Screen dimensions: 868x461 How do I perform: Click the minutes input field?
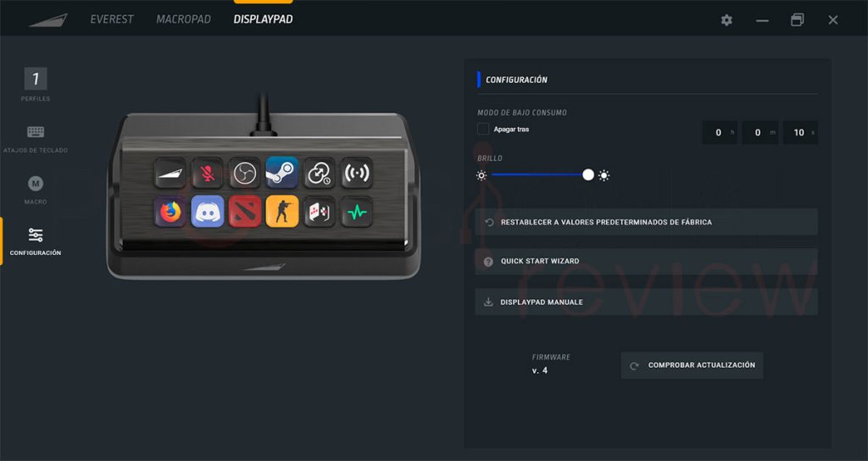coord(760,132)
